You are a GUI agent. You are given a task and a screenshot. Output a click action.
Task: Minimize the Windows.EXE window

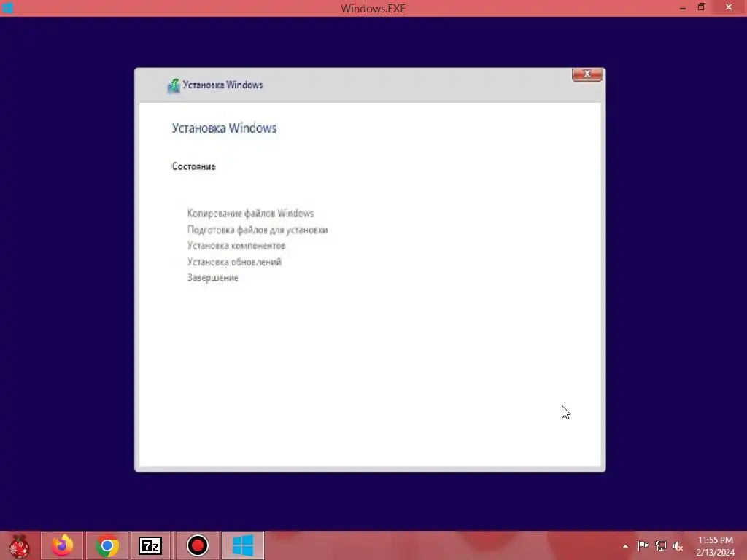[x=682, y=7]
